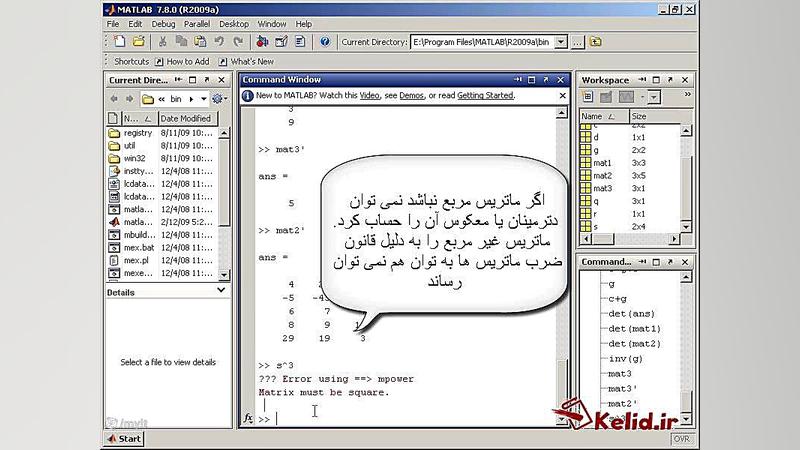The image size is (800, 450).
Task: Click the new variable icon in Workspace
Action: tap(588, 96)
